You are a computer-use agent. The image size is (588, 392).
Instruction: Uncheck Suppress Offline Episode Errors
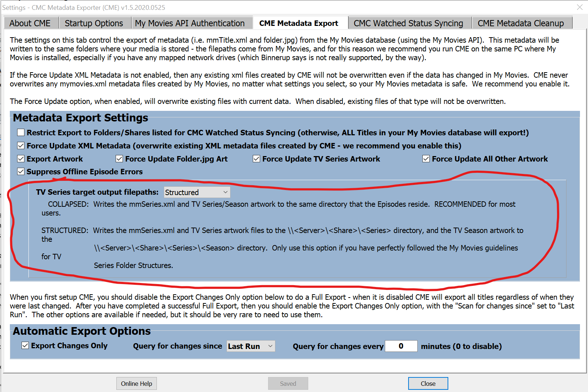pyautogui.click(x=21, y=171)
